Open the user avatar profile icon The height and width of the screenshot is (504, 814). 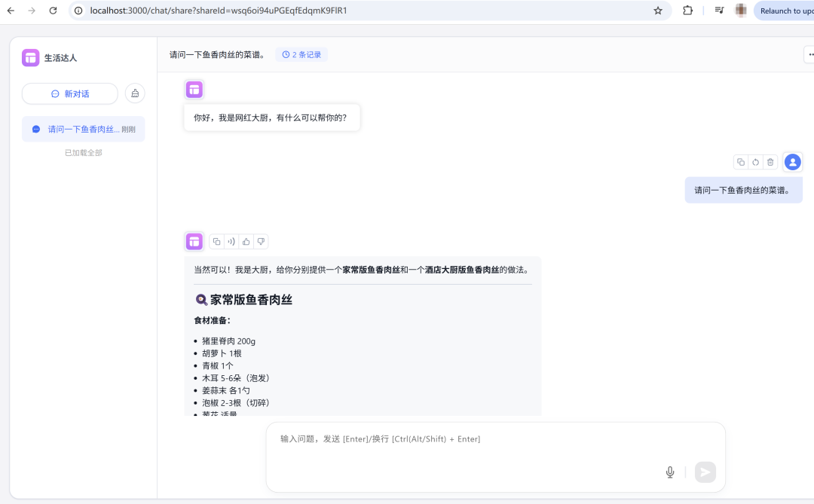point(792,162)
